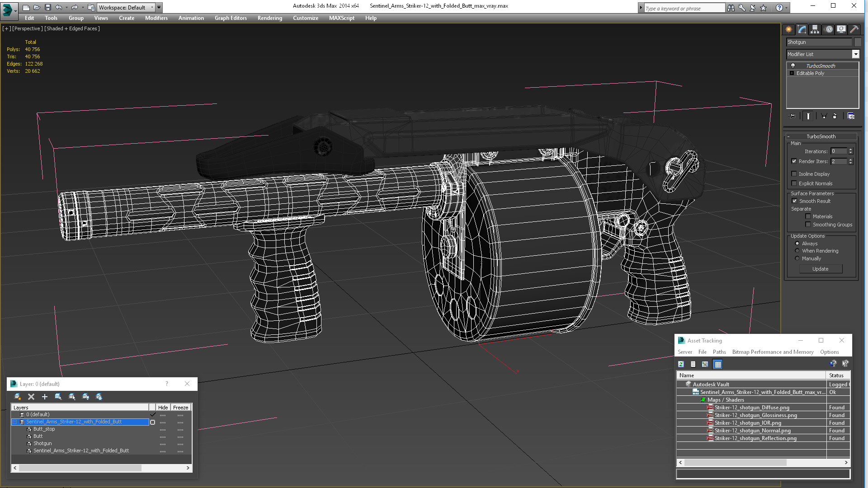Viewport: 868px width, 488px height.
Task: Open the Utilities hammer panel tab
Action: (854, 29)
